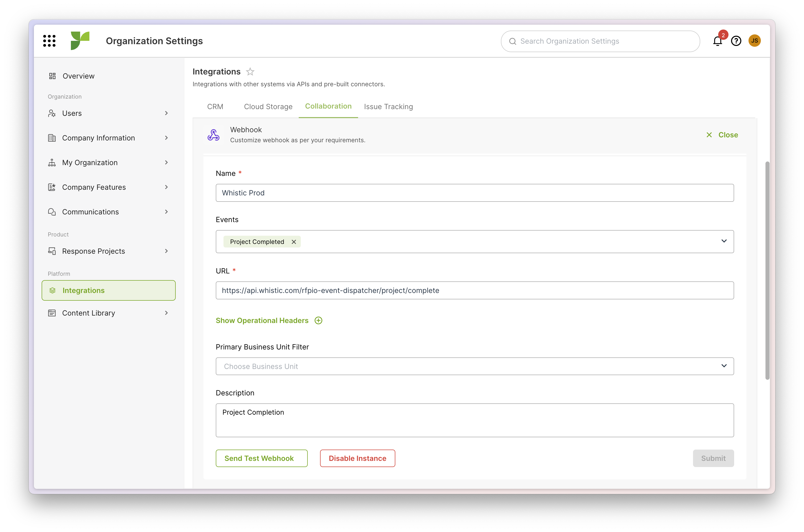
Task: Remove the Project Completed event tag
Action: (x=294, y=242)
